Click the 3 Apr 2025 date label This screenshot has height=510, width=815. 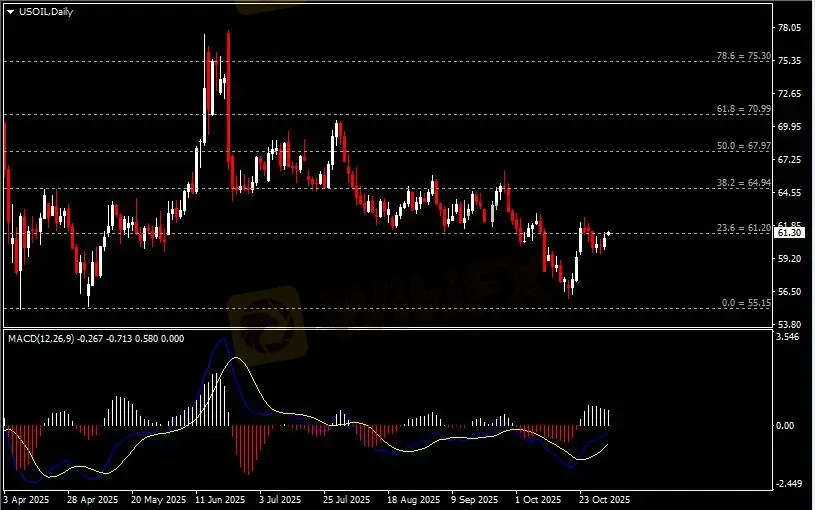point(27,500)
